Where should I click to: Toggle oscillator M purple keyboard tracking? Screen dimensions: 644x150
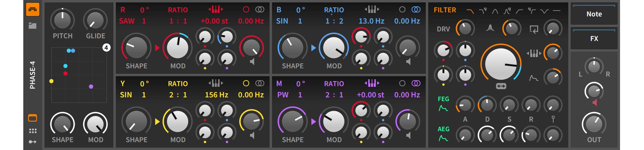(372, 83)
